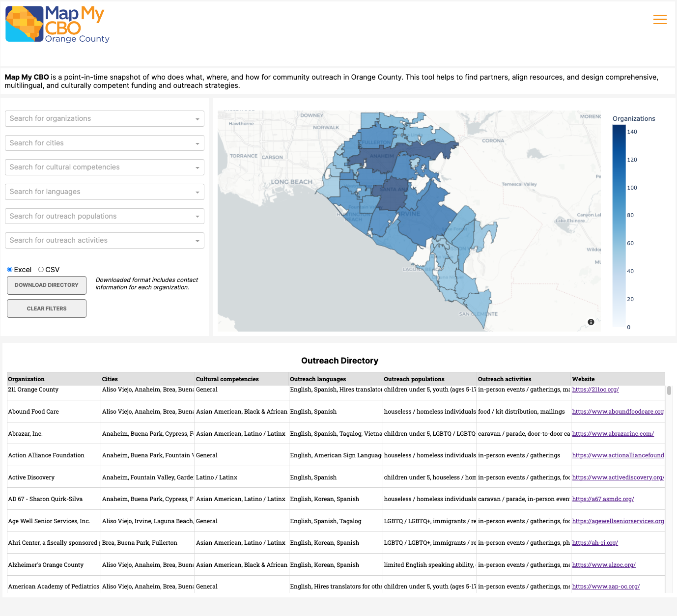This screenshot has height=616, width=677.
Task: Visit the Alzheimer's Orange County website
Action: point(604,565)
